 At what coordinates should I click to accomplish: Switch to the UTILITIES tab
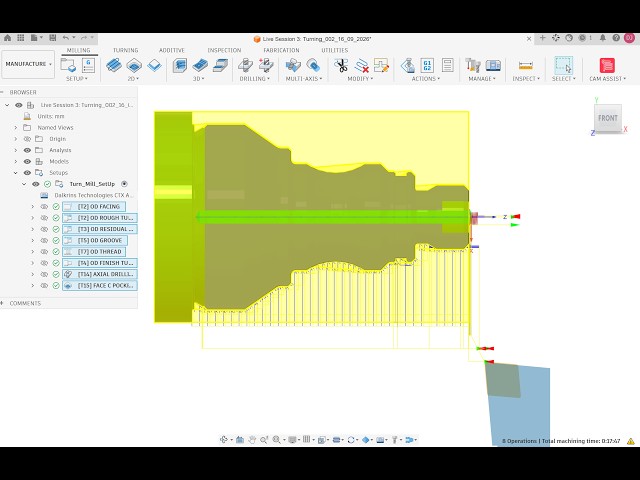[335, 50]
